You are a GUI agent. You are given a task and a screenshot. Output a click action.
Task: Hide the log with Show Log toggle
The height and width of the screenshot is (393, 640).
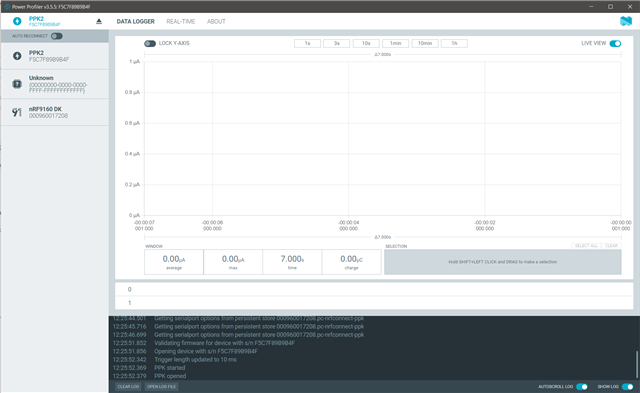(627, 386)
